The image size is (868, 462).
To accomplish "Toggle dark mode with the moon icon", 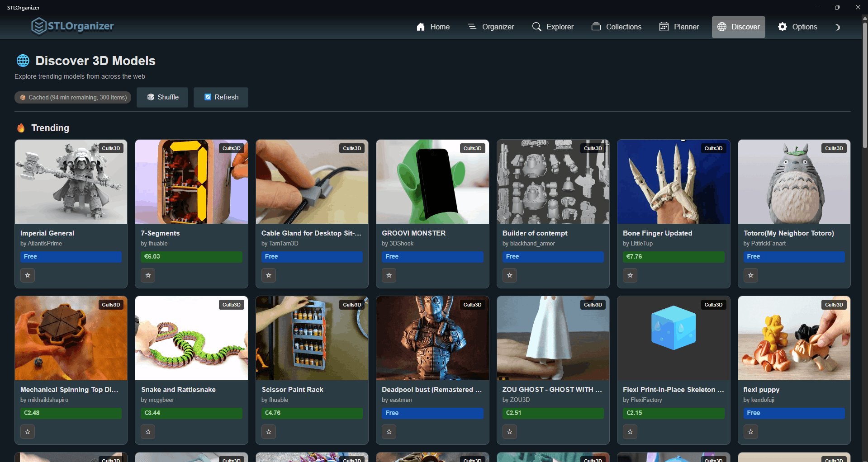I will [x=837, y=27].
